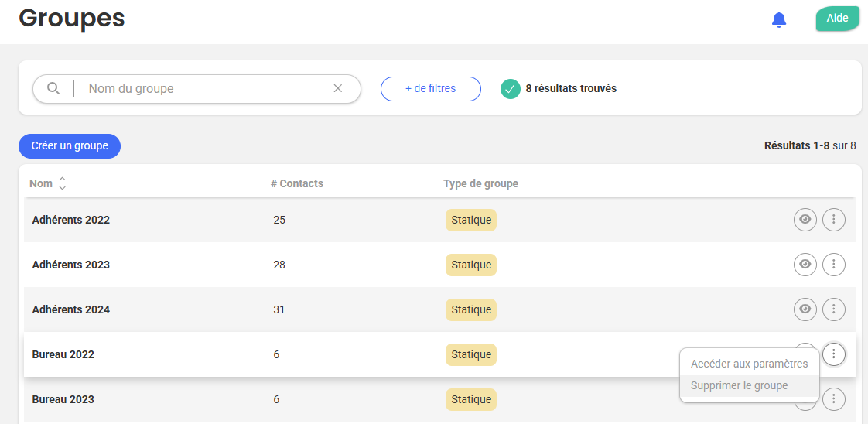Close the three-dot menu for Bureau 2022
Image resolution: width=868 pixels, height=424 pixels.
[833, 354]
